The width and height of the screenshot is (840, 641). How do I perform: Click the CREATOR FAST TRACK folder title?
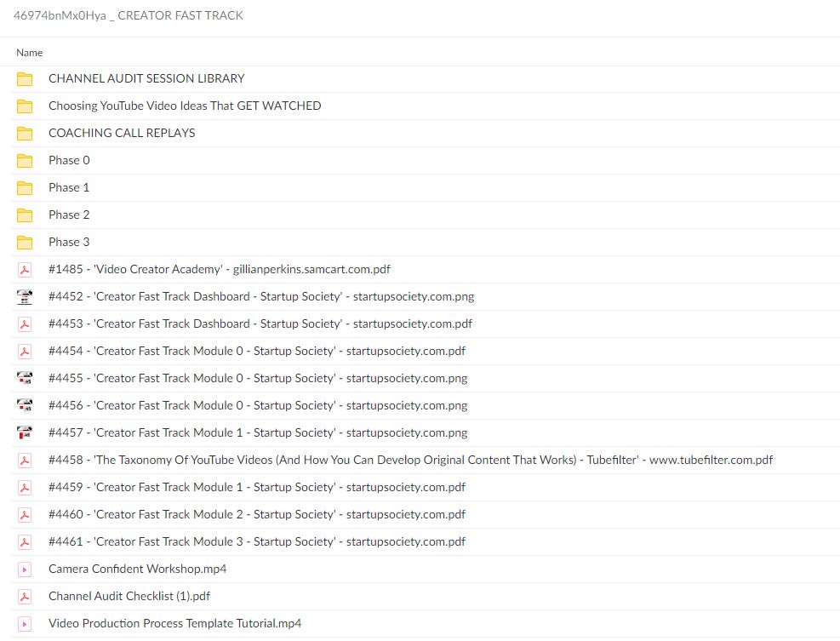(x=128, y=15)
